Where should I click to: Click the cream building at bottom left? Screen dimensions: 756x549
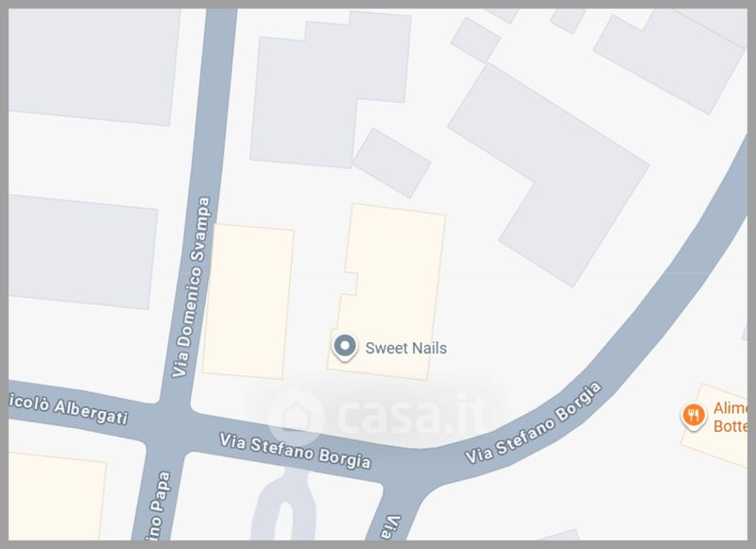pyautogui.click(x=58, y=496)
